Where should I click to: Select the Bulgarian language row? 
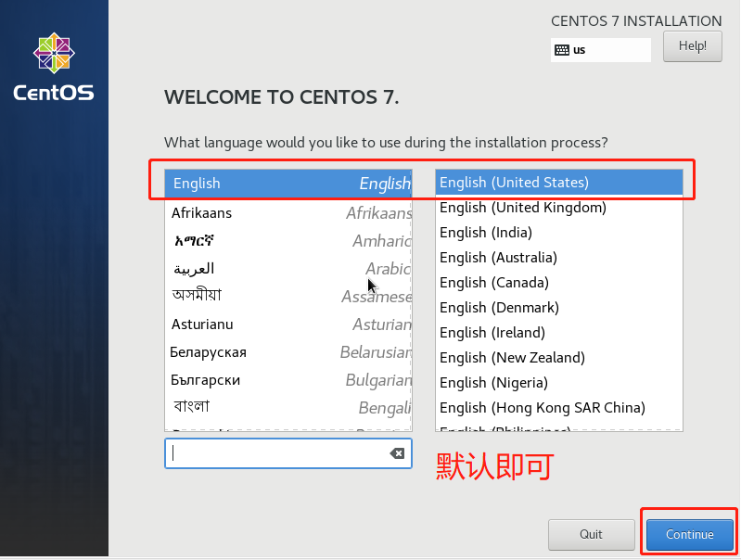tap(288, 380)
